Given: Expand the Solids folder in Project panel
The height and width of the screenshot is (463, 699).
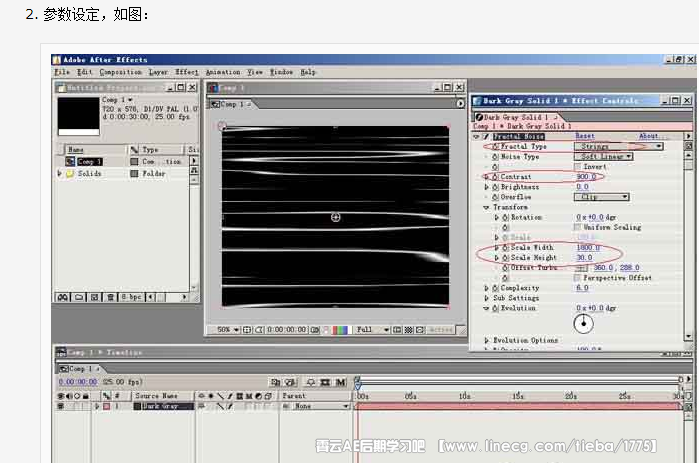Looking at the screenshot, I should [59, 173].
